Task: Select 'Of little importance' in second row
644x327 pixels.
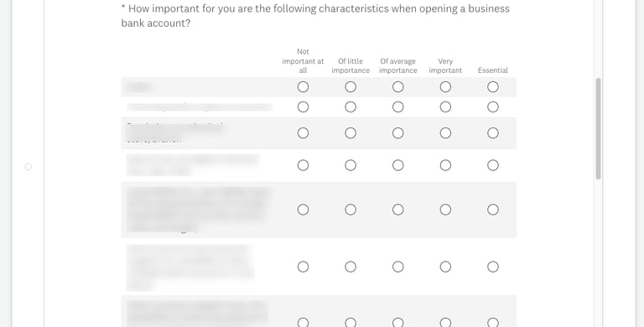Action: [351, 107]
